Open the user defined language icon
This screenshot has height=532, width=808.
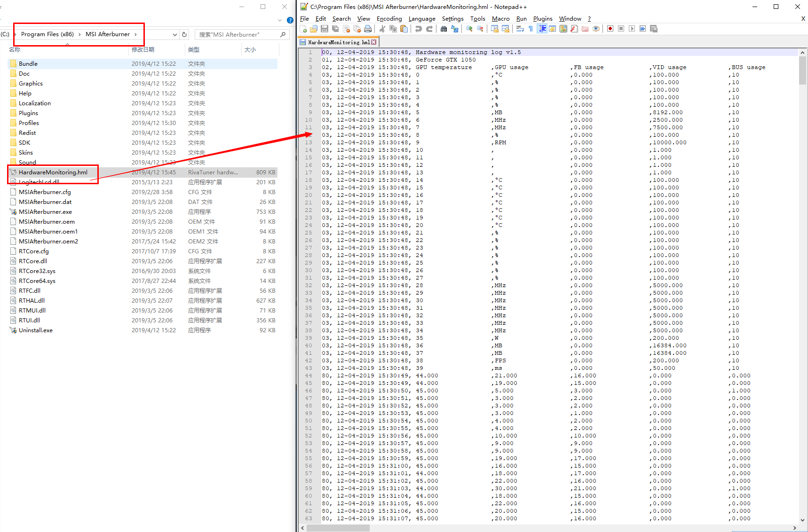553,29
